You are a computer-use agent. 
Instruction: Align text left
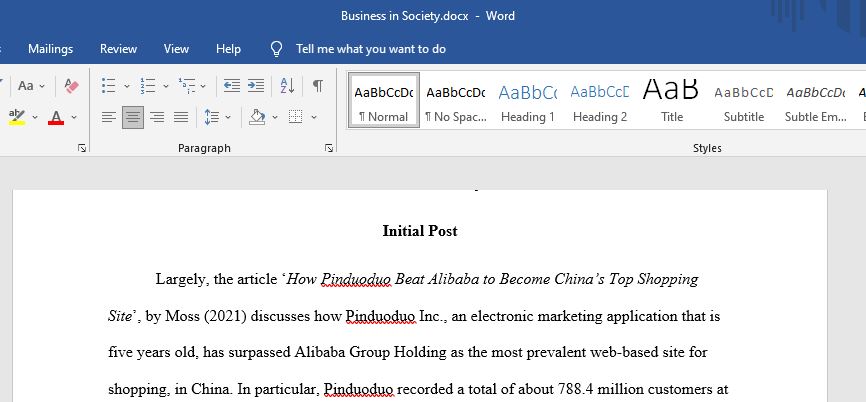coord(109,117)
